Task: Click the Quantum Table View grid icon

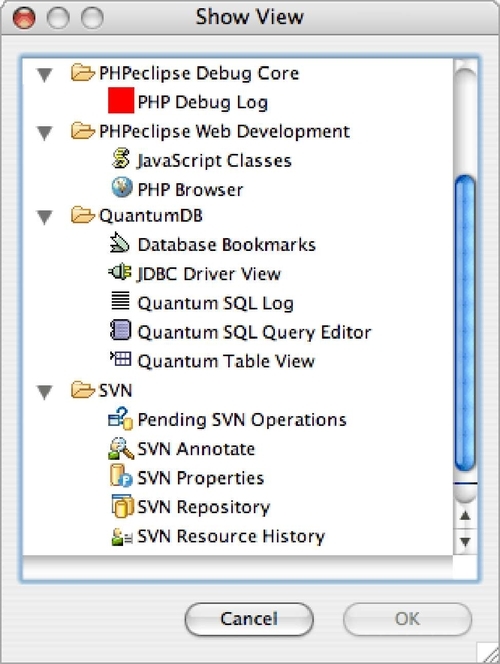Action: click(x=121, y=359)
